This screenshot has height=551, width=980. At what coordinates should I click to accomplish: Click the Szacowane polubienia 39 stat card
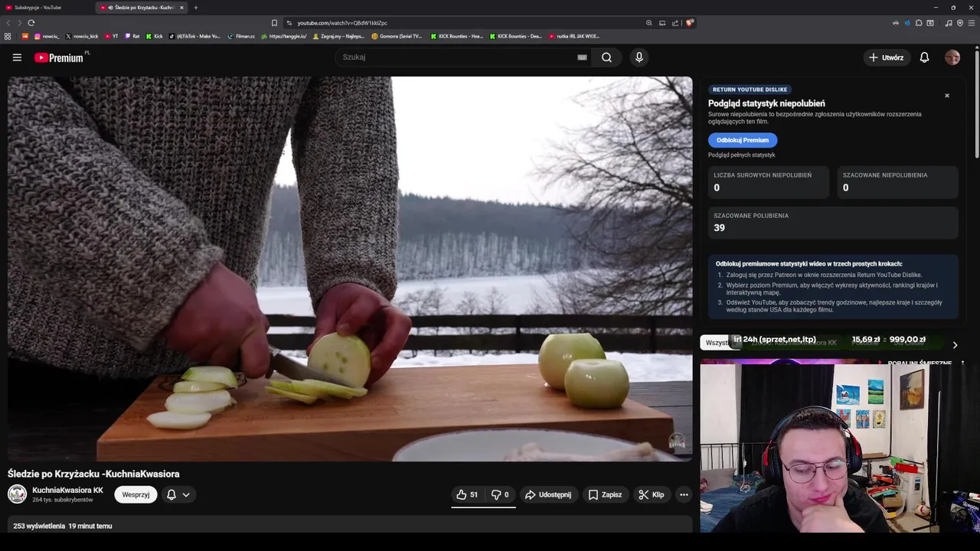833,223
